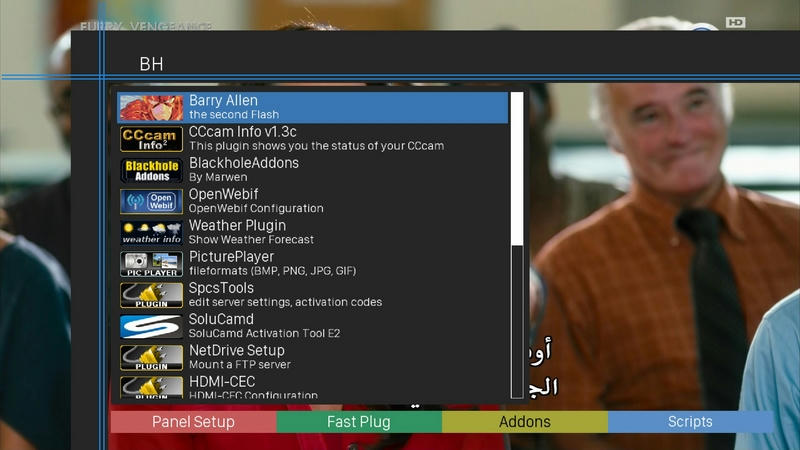Viewport: 800px width, 450px height.
Task: Select the "OpenWebif" entry title
Action: pos(223,194)
